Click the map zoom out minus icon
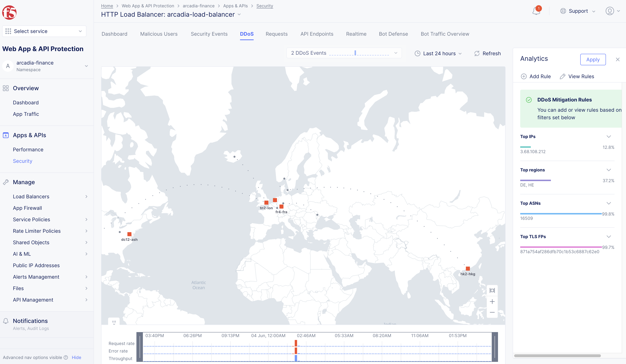Viewport: 626px width, 364px height. [x=492, y=312]
